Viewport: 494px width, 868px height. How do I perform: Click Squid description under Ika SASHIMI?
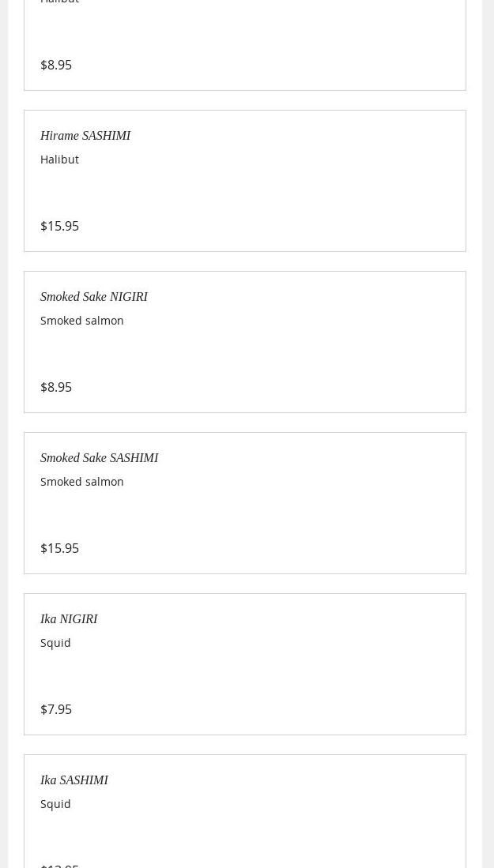click(x=55, y=804)
